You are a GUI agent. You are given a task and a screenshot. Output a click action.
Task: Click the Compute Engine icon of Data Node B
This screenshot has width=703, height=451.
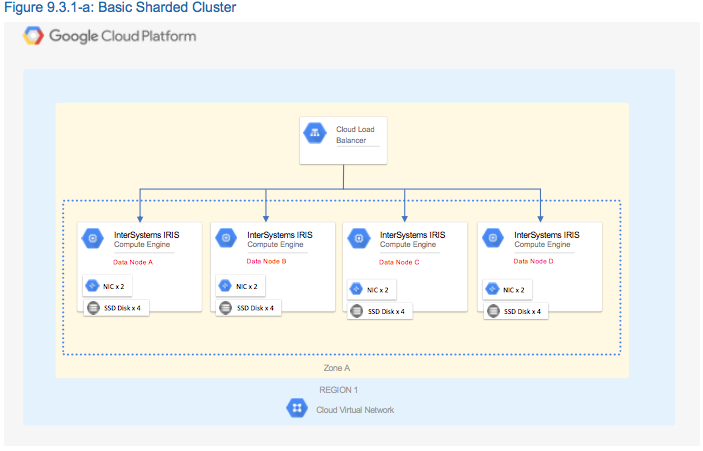[x=226, y=238]
